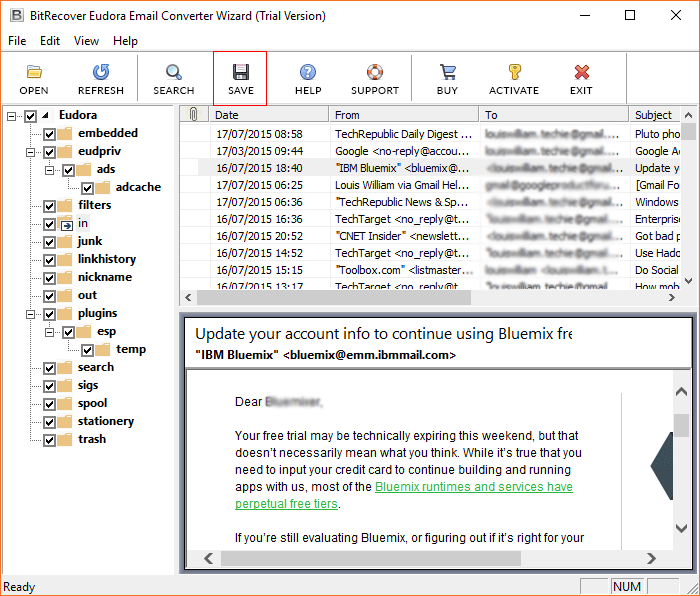Click the preview pane horizontal scrollbar thumb
700x596 pixels.
click(371, 558)
